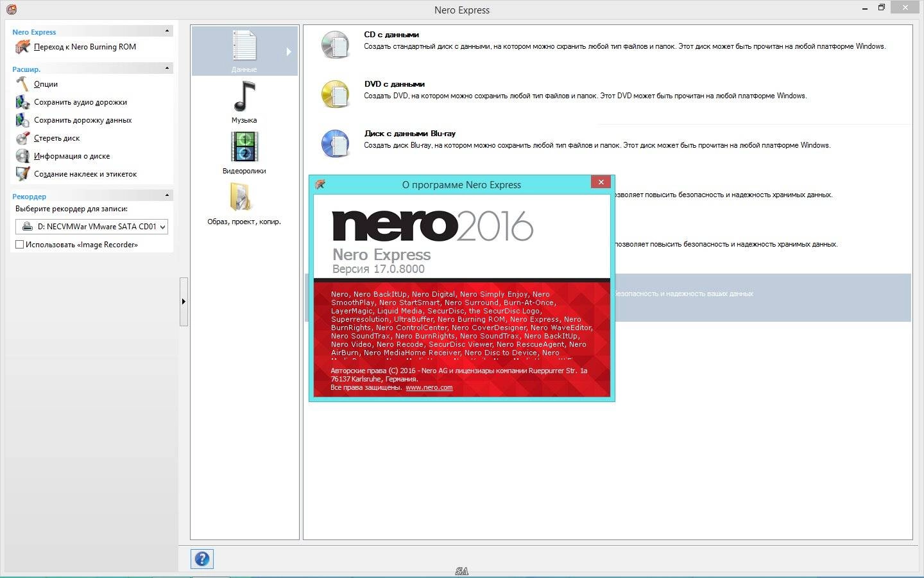Click the DVD с данными gold disc icon

336,94
